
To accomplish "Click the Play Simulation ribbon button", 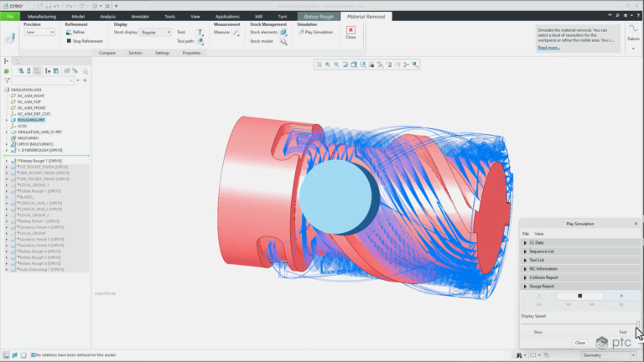I will (x=315, y=32).
